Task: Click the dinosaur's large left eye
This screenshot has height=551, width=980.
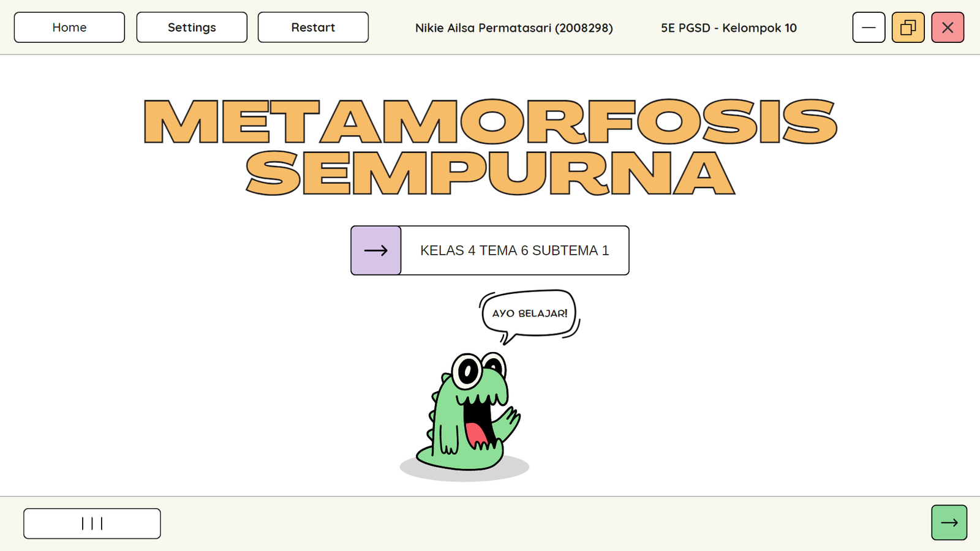Action: tap(468, 370)
